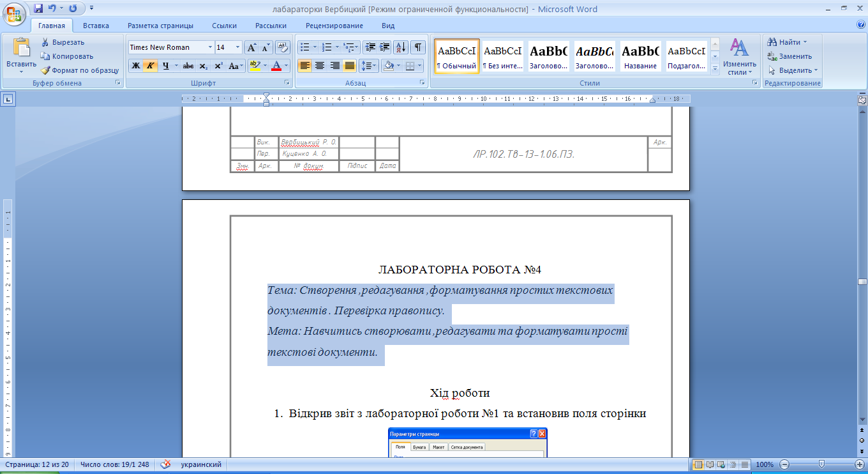Viewport: 868px width, 474px height.
Task: Expand the styles gallery list
Action: (x=715, y=69)
